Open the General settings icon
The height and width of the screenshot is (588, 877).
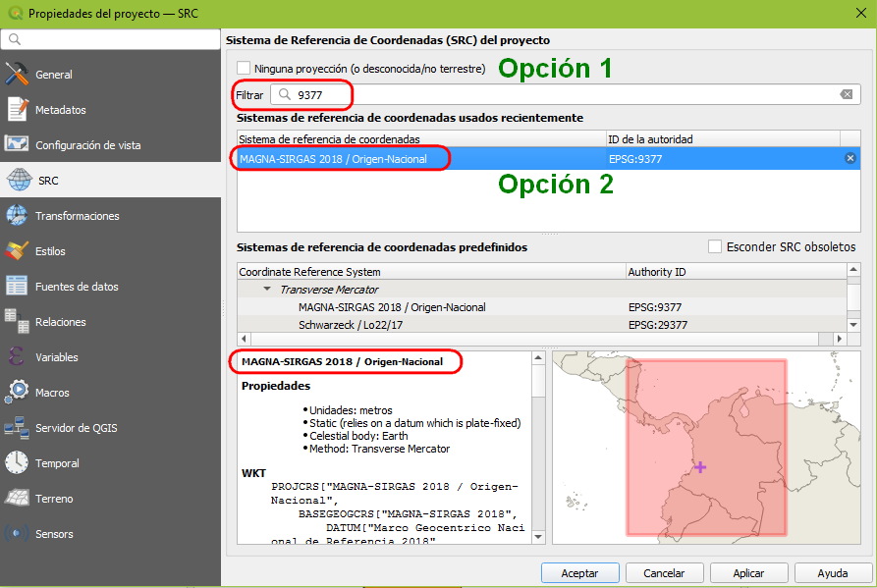click(17, 74)
